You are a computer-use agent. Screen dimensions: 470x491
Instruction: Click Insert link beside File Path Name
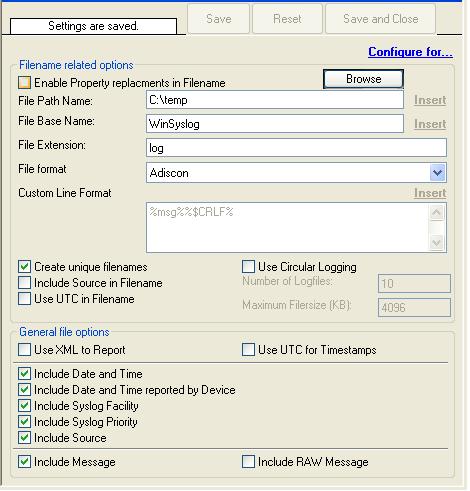click(430, 100)
